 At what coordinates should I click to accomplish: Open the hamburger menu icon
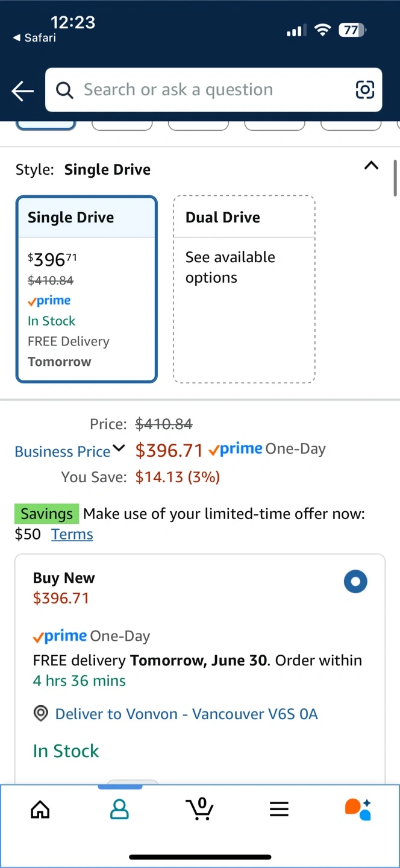[x=279, y=809]
